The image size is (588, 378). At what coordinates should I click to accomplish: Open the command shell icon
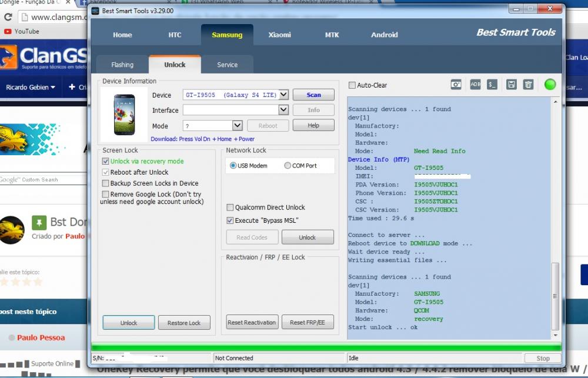(492, 85)
